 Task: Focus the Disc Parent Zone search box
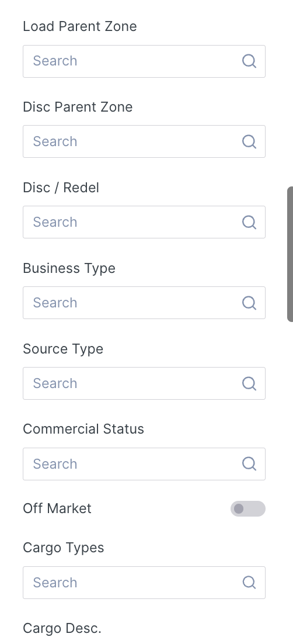pos(144,141)
